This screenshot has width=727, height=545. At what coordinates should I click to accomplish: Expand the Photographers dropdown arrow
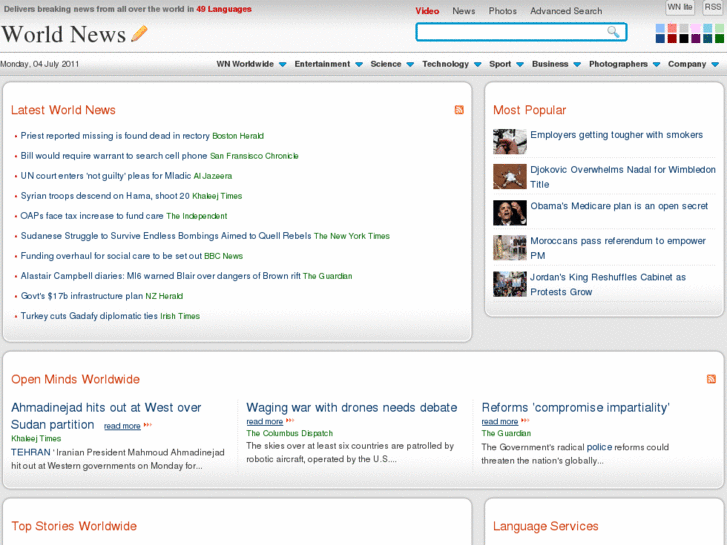coord(656,64)
